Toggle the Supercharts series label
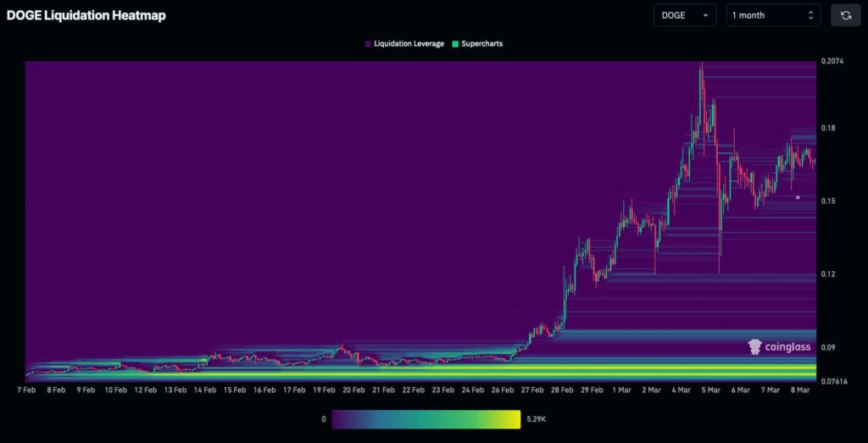Image resolution: width=868 pixels, height=443 pixels. coord(481,43)
